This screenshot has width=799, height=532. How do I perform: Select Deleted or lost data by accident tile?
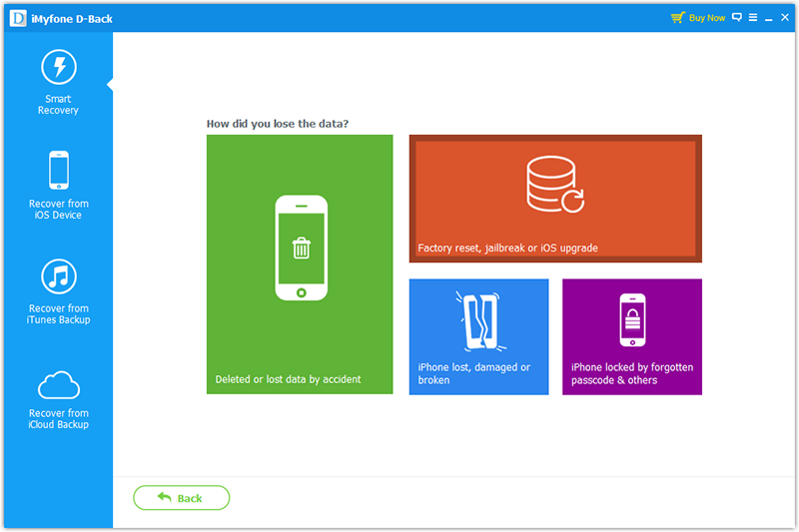click(x=300, y=265)
